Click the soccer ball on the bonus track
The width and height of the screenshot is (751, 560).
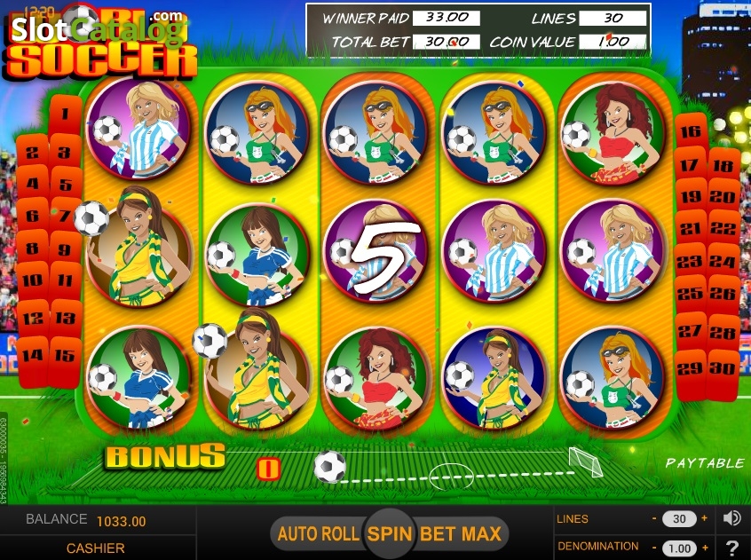coord(329,466)
